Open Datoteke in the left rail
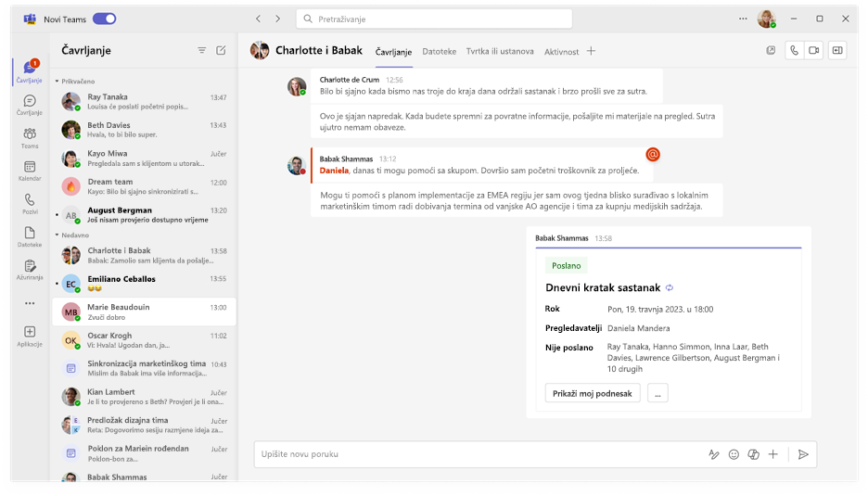The height and width of the screenshot is (496, 868). [x=30, y=236]
